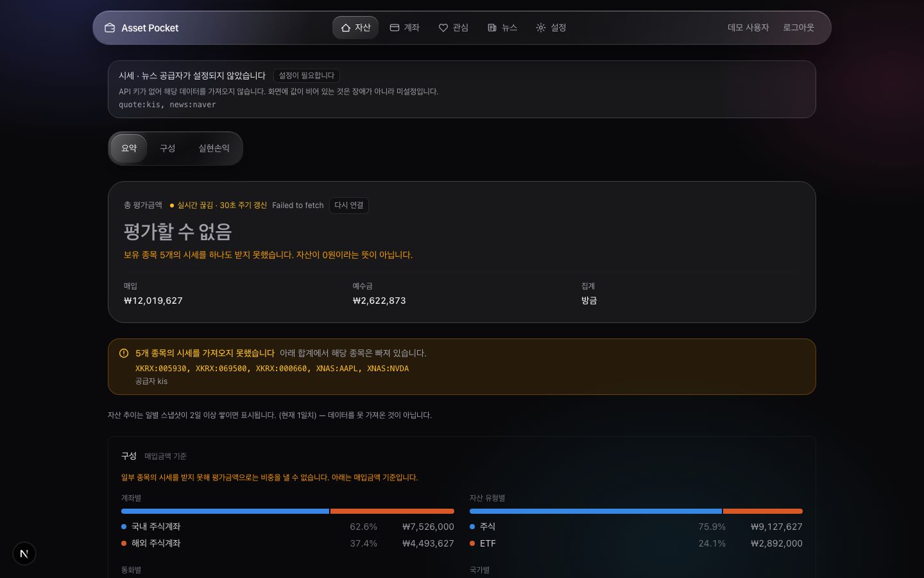Click the 데모 사용자 label
924x578 pixels.
748,28
